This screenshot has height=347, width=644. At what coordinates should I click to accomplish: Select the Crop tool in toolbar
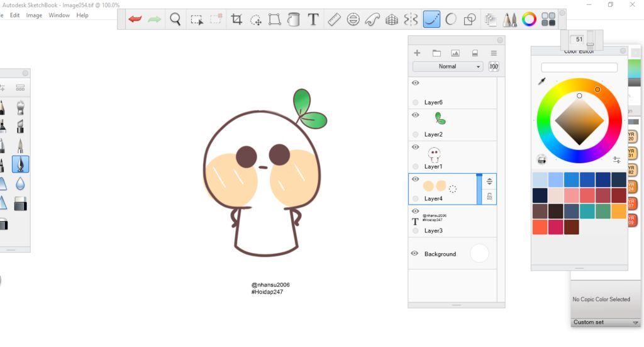pyautogui.click(x=236, y=20)
